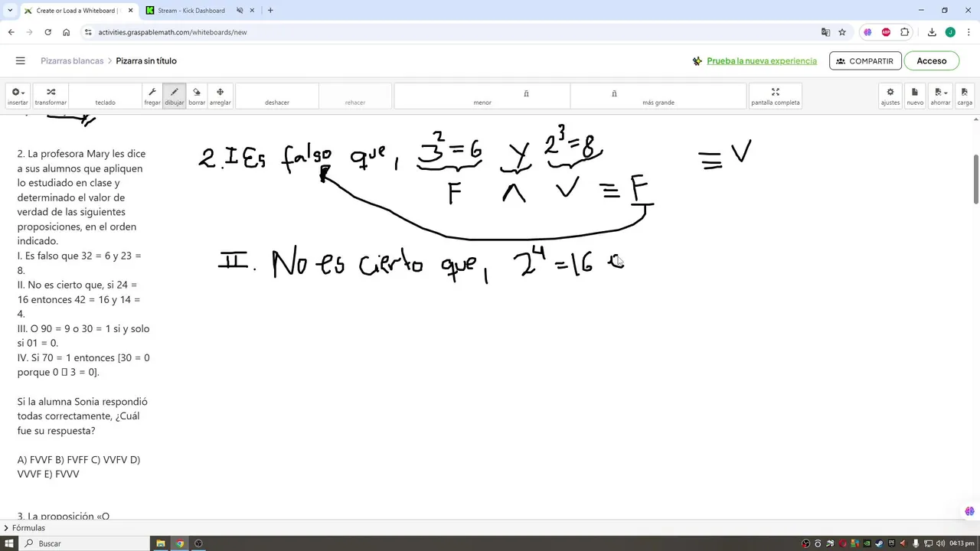Go to browser home page

67,32
